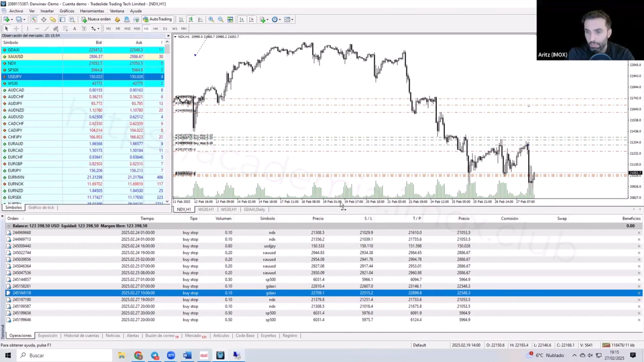
Task: Delete pending order 244969668
Action: [x=639, y=233]
